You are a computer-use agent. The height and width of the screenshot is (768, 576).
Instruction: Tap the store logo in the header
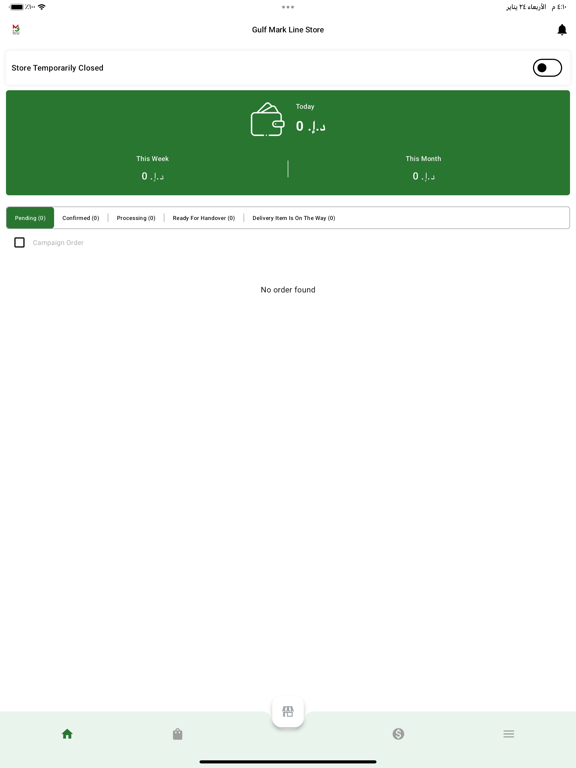(x=16, y=30)
